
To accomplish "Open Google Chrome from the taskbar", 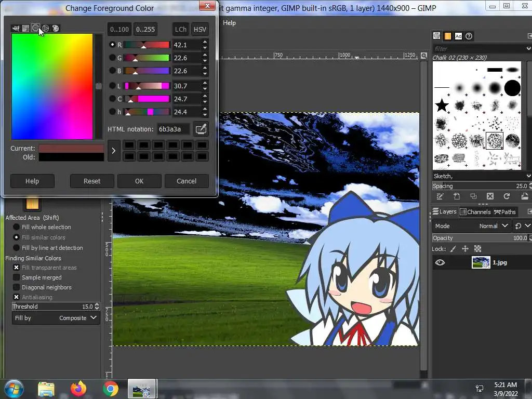I will pyautogui.click(x=111, y=389).
